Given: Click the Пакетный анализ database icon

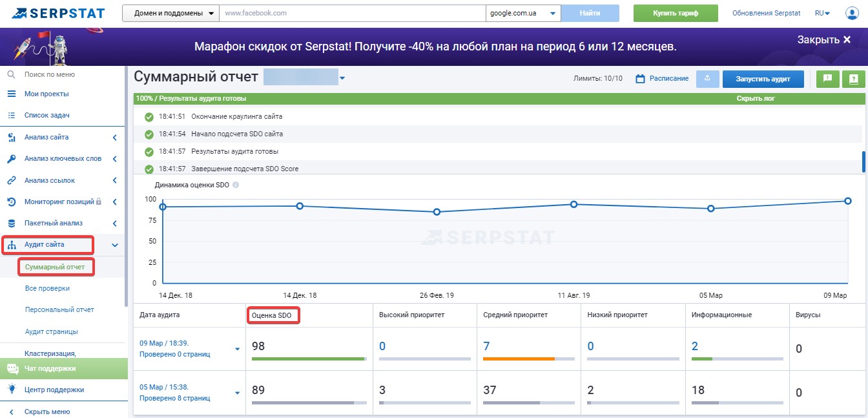Looking at the screenshot, I should tap(11, 224).
